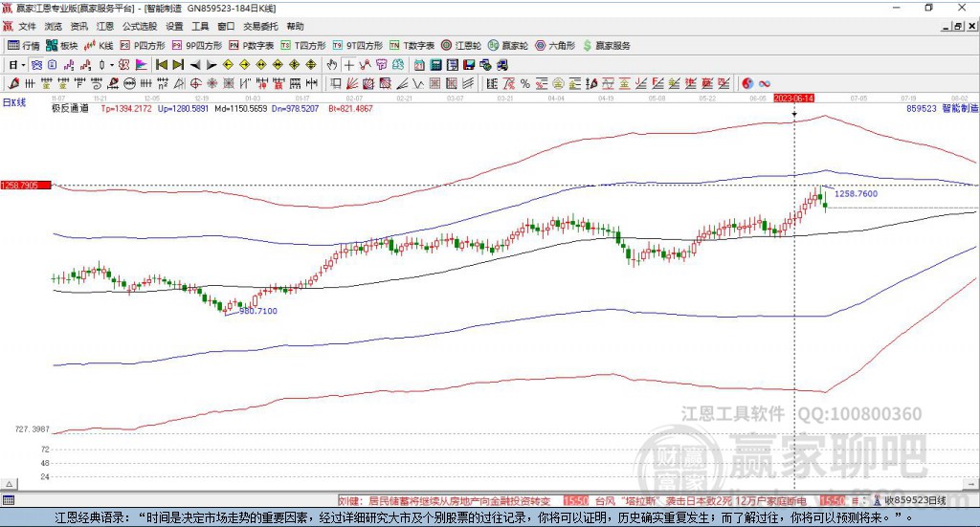Click the black right arrow icon
Screen dimensions: 980x527
pos(212,65)
